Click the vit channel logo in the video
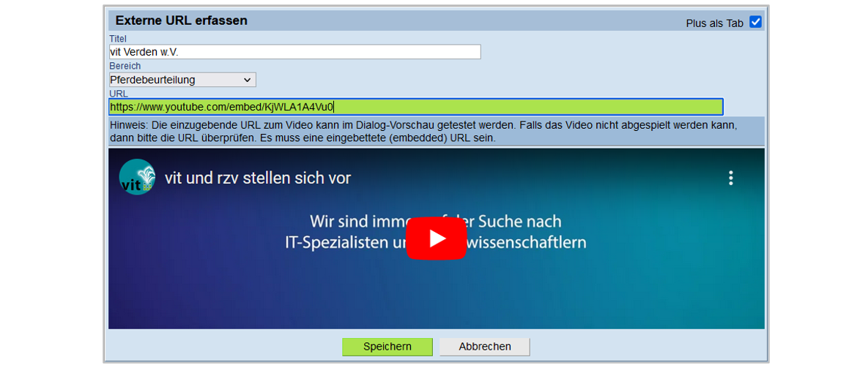 point(137,177)
